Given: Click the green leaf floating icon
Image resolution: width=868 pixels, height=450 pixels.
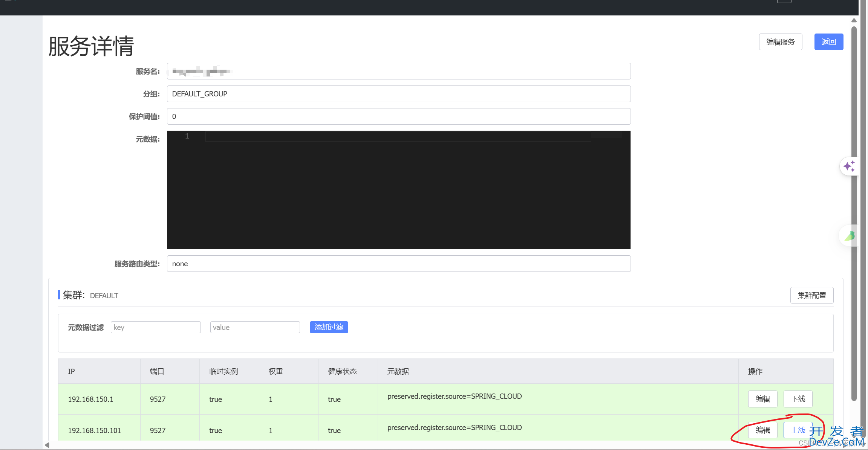Looking at the screenshot, I should tap(850, 236).
